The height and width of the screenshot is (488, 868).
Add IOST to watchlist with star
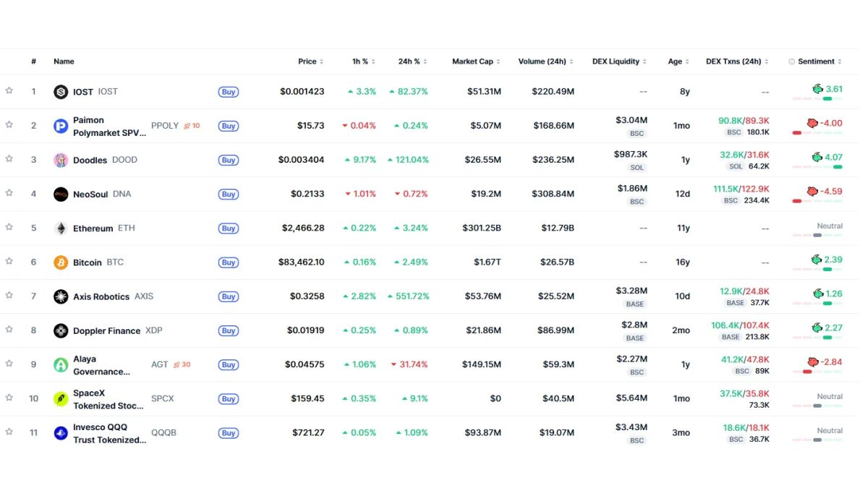coord(9,90)
